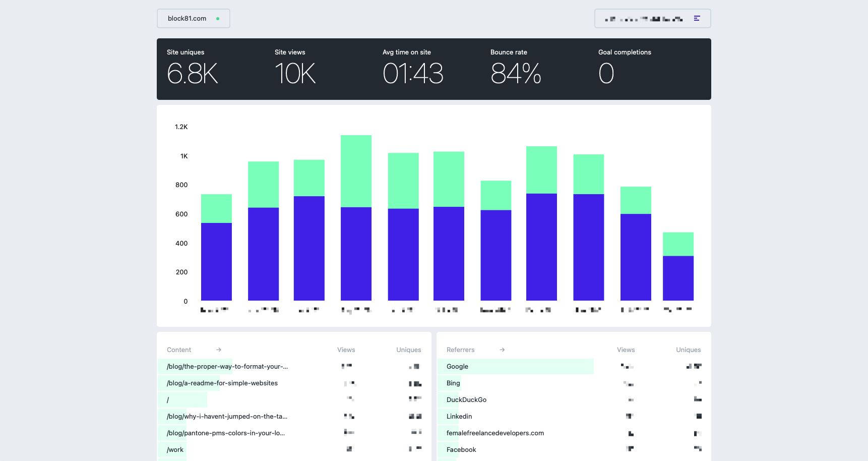Click the filter lines icon at top right

coord(697,19)
